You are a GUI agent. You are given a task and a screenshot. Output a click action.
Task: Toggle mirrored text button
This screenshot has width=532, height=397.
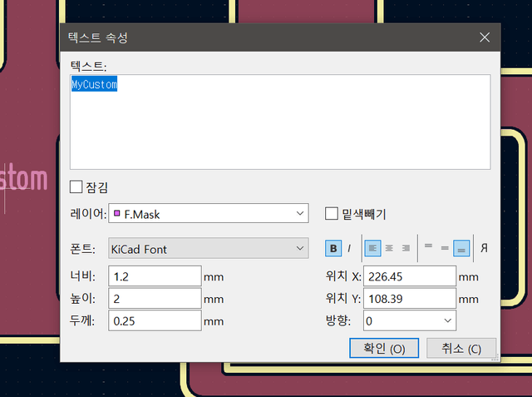(x=484, y=248)
